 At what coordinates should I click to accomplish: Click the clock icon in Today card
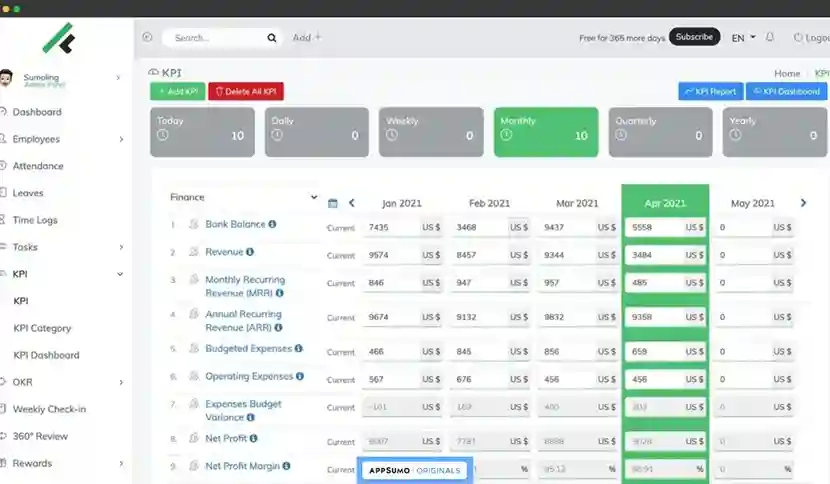(163, 135)
